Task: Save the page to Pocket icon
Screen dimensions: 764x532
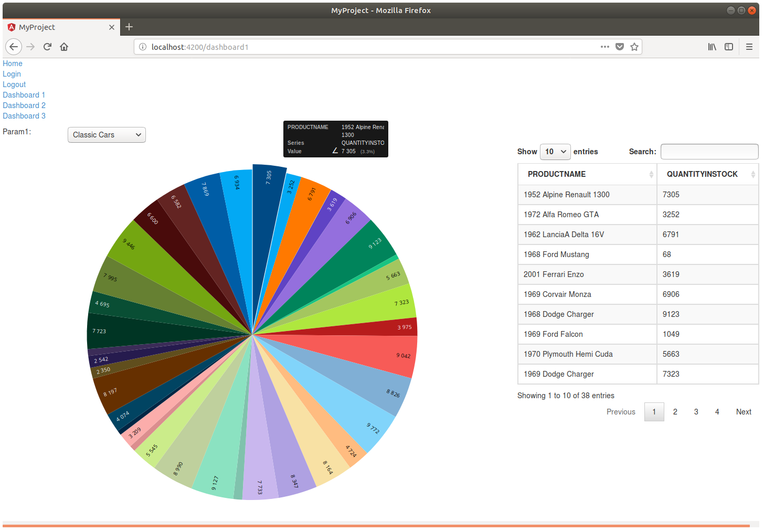Action: (x=620, y=47)
